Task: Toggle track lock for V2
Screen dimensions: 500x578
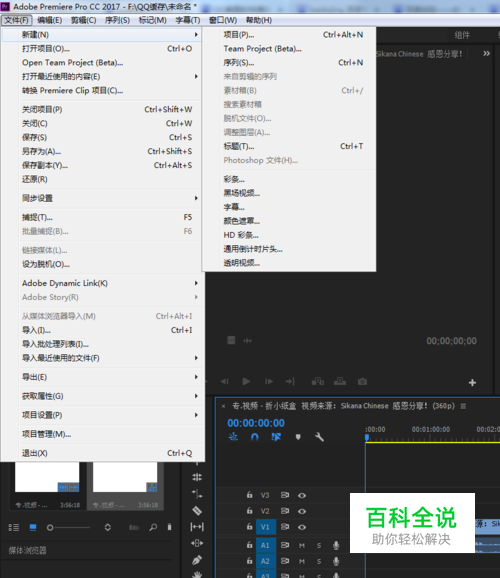Action: (250, 511)
